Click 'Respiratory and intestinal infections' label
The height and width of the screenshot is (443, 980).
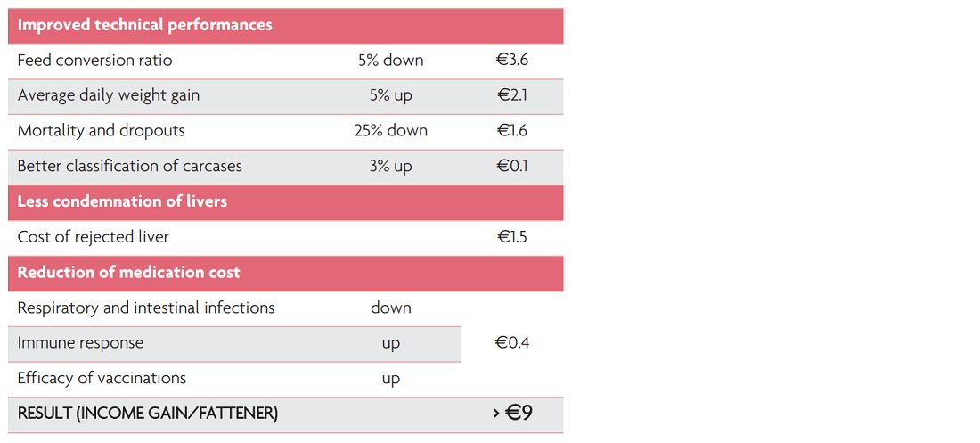click(146, 308)
